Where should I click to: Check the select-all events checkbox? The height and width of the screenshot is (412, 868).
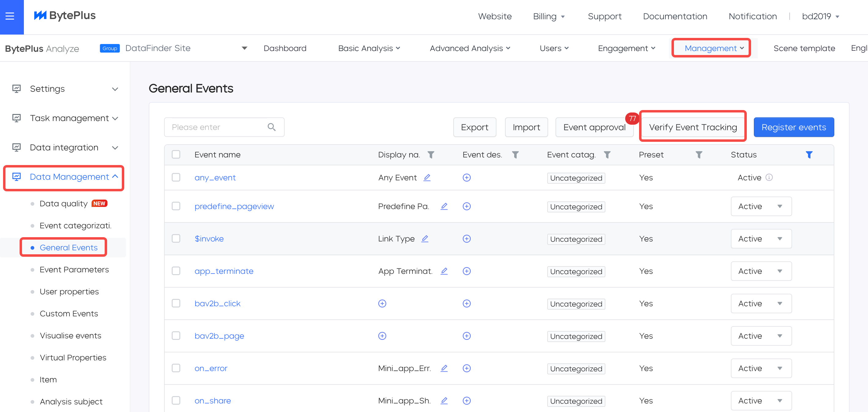coord(176,155)
